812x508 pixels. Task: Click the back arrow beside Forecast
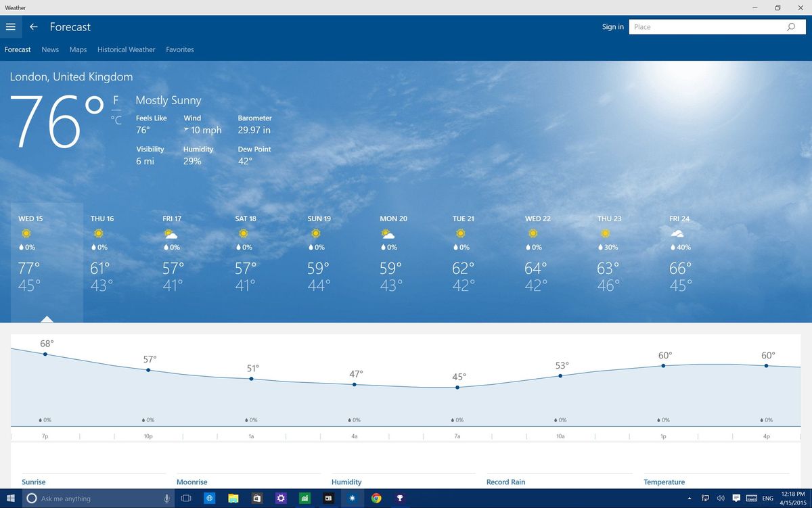click(33, 27)
